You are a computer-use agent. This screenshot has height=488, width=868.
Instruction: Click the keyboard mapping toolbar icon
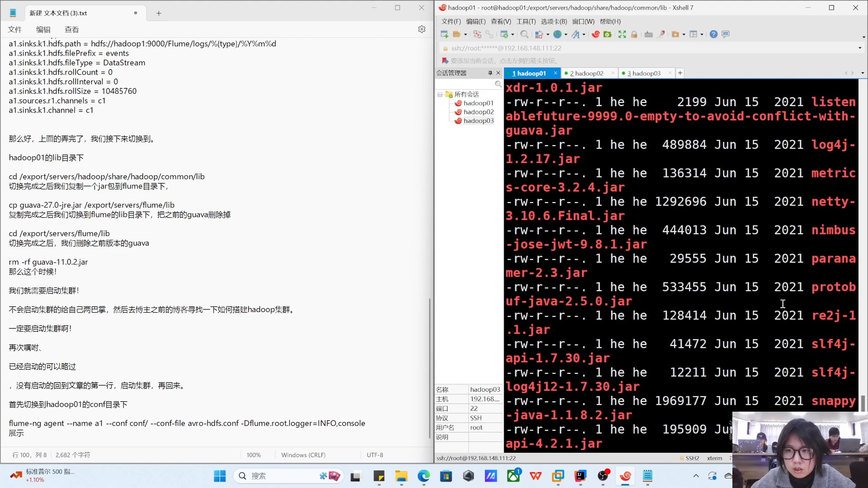tap(648, 34)
